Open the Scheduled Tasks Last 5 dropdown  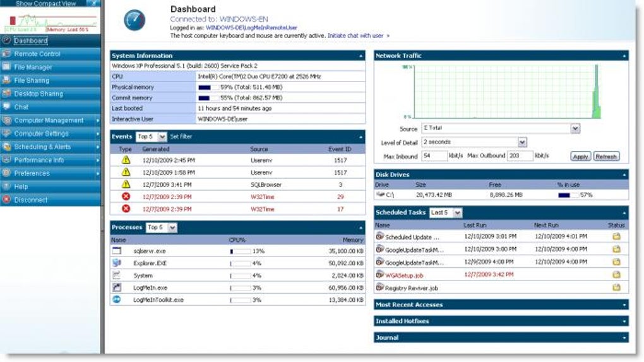(x=457, y=212)
